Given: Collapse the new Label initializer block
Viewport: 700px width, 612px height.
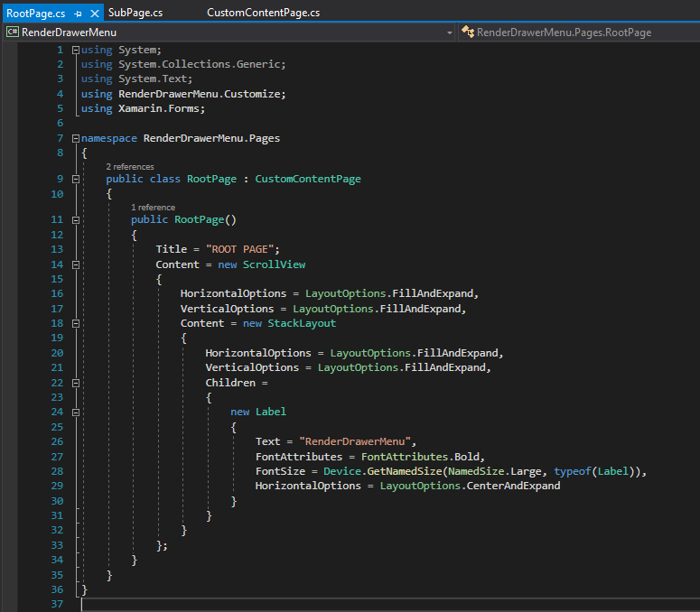Looking at the screenshot, I should pyautogui.click(x=76, y=413).
